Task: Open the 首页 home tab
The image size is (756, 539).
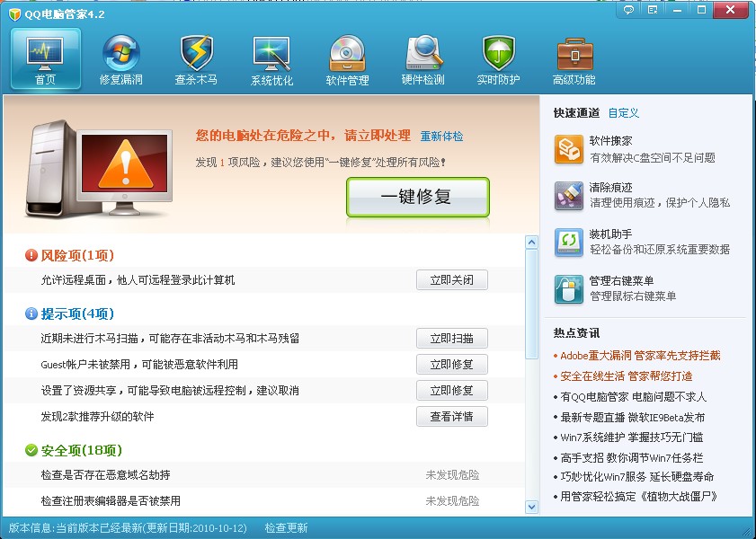Action: [46, 58]
